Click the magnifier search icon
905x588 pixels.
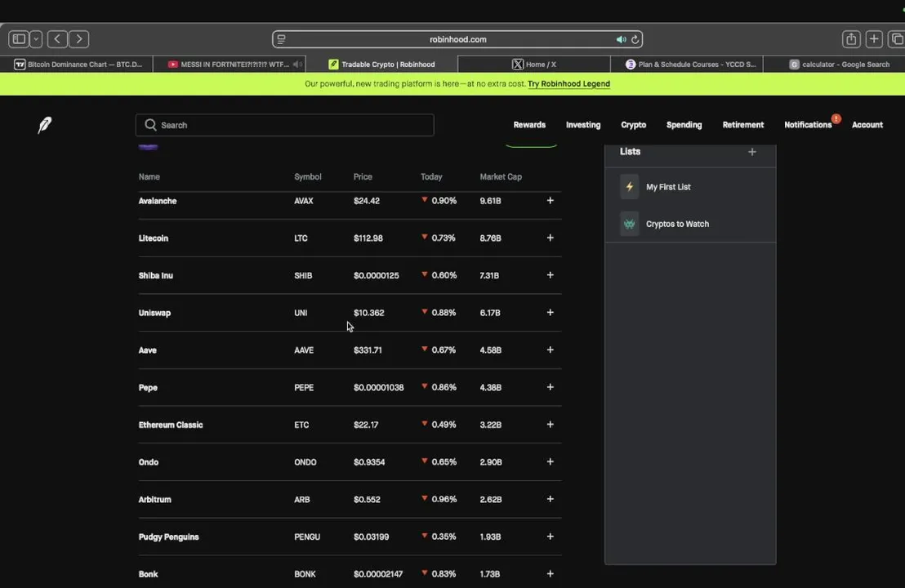150,125
